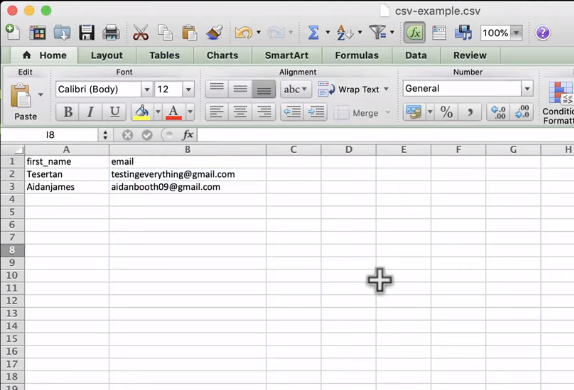Click the Print icon in toolbar
574x390 pixels.
[111, 33]
